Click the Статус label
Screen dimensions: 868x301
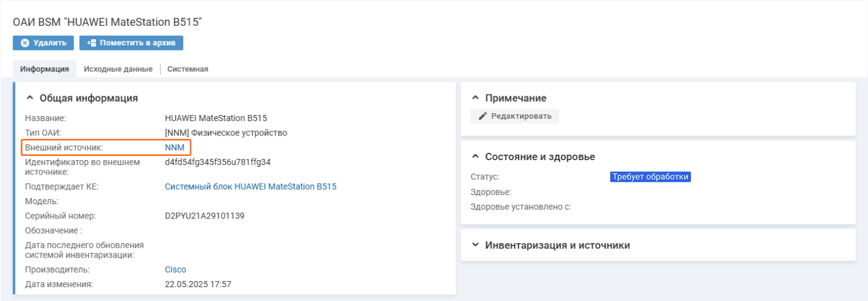[485, 177]
